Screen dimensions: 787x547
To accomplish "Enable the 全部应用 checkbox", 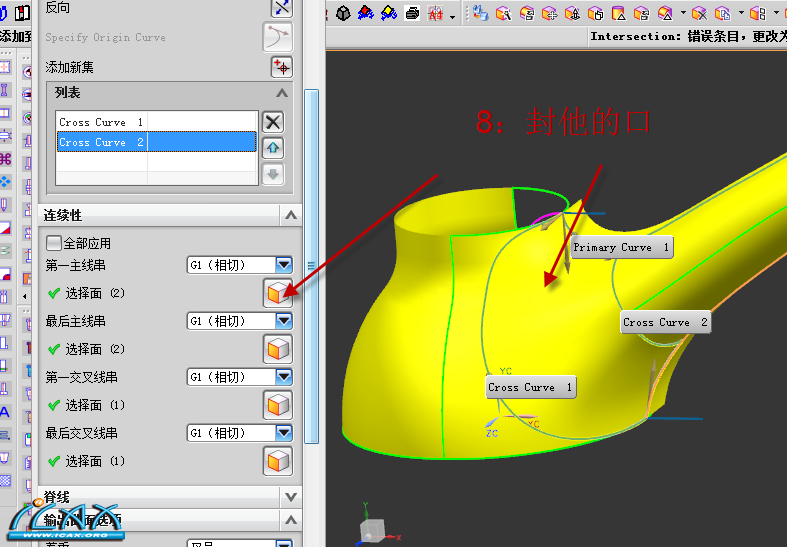I will click(x=54, y=243).
